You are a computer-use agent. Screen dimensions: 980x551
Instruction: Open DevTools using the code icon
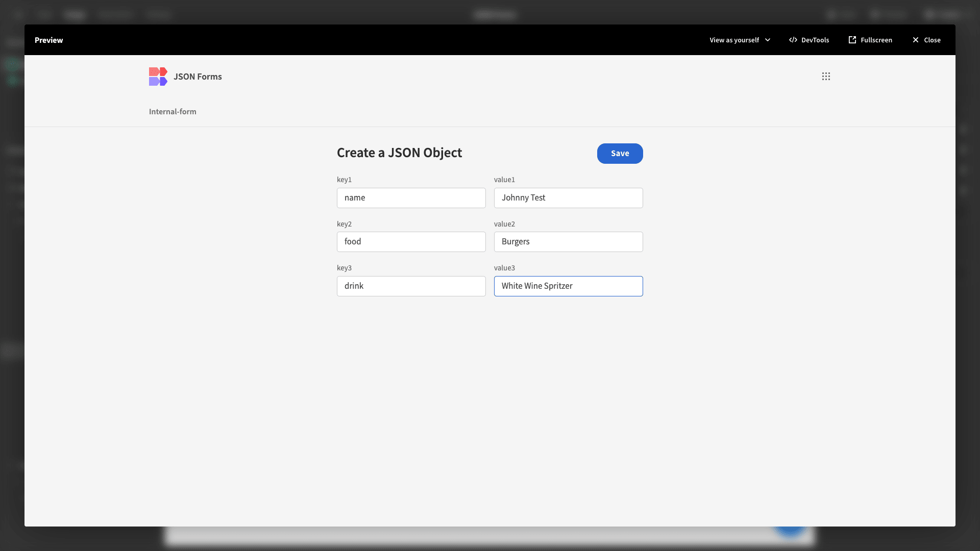pyautogui.click(x=793, y=40)
